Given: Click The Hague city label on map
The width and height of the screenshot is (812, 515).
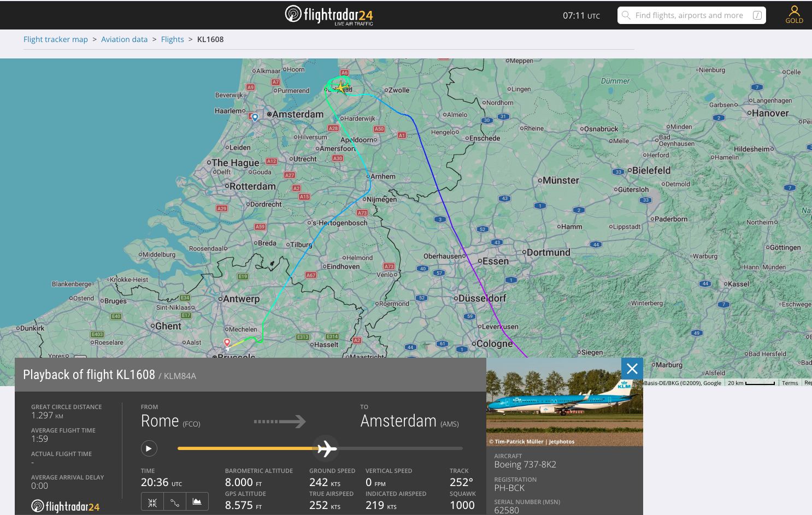Looking at the screenshot, I should [x=236, y=163].
